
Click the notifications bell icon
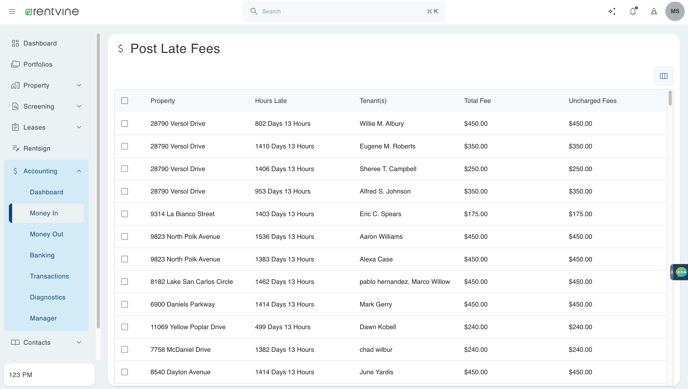(x=633, y=11)
